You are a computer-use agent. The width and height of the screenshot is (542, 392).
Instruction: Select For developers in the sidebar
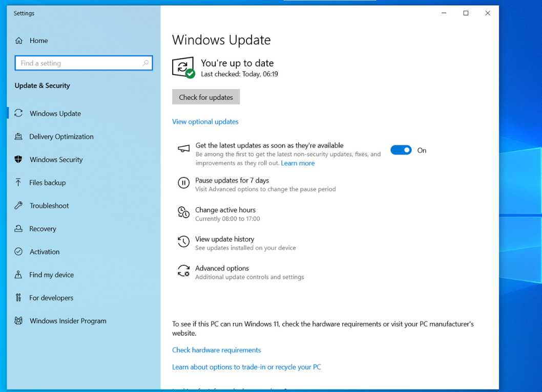pyautogui.click(x=51, y=298)
